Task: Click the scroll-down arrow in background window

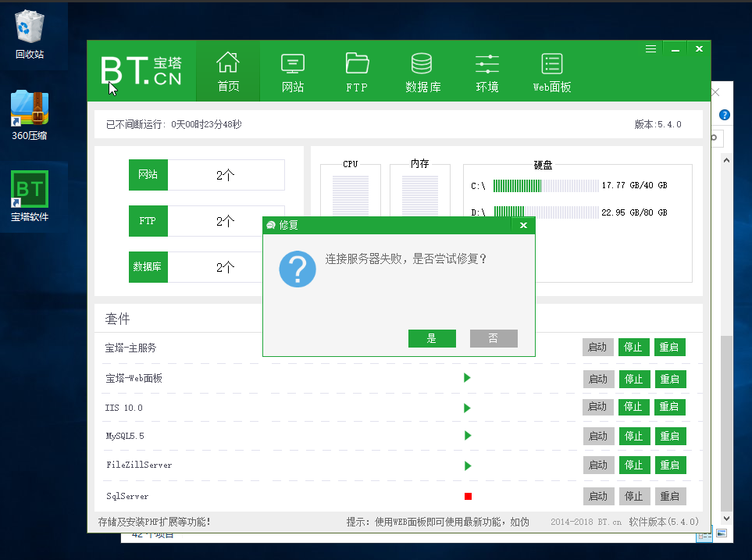Action: [726, 519]
